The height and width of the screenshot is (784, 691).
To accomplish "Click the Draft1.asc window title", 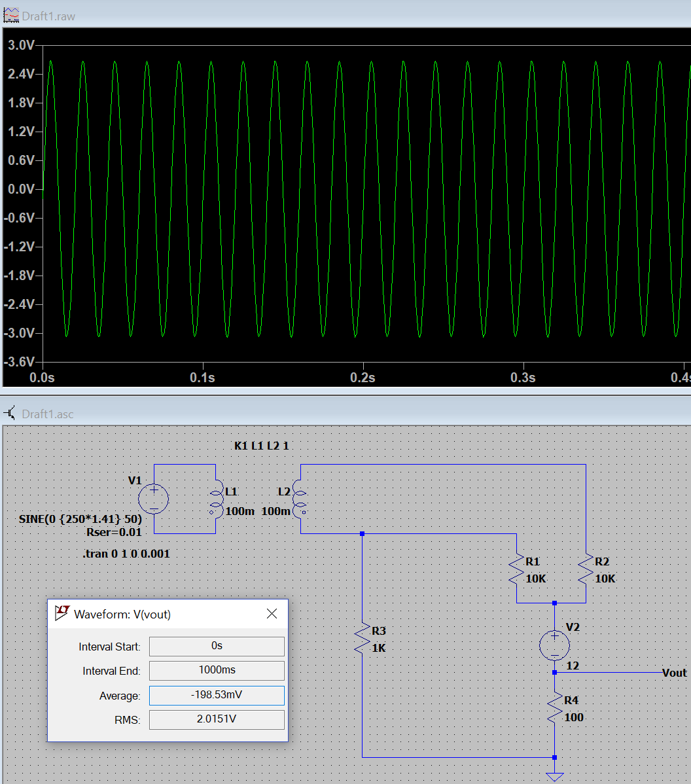I will [48, 414].
